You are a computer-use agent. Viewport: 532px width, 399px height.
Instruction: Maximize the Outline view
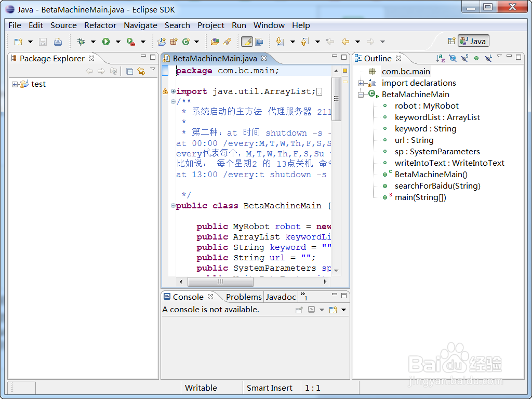tap(518, 57)
